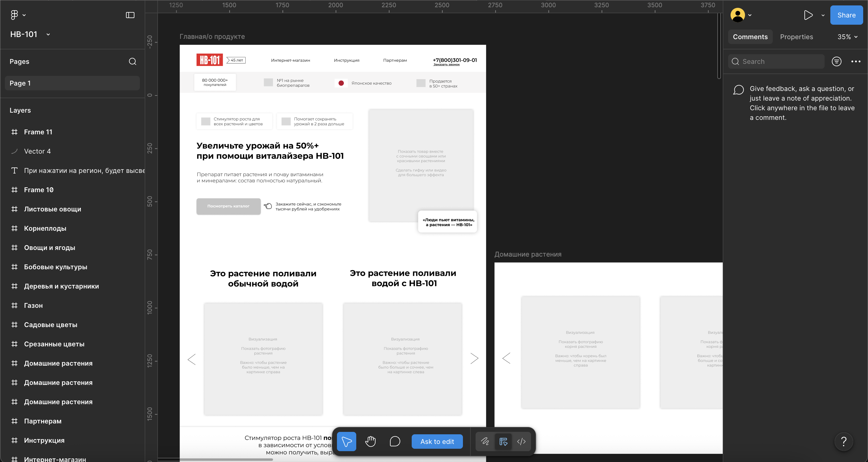Viewport: 868px width, 462px height.
Task: Click the frame icon beside Frame 10
Action: click(x=14, y=190)
